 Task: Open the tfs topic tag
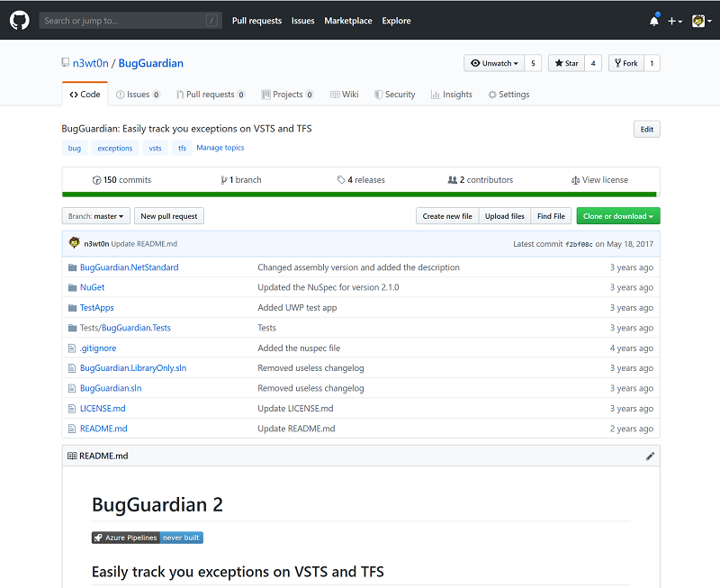183,148
